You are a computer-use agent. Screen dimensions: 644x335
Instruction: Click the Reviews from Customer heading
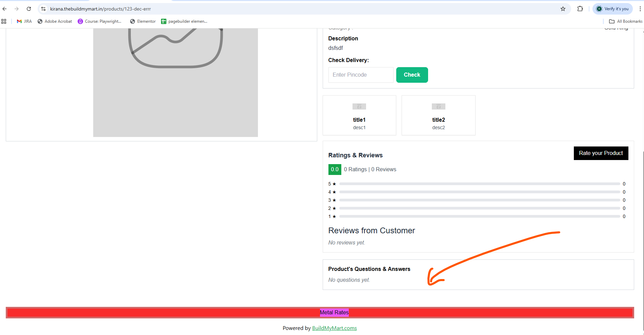(371, 231)
